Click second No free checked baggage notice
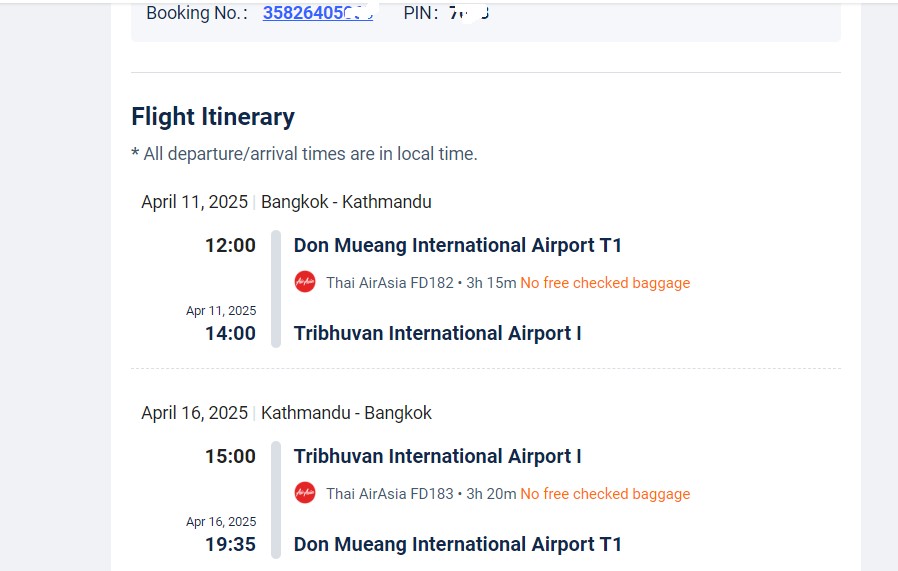 point(605,494)
